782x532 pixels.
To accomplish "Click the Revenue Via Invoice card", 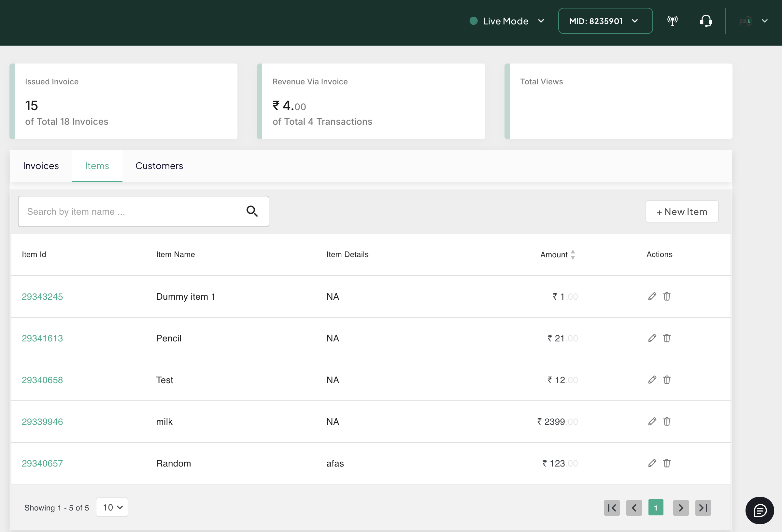I will tap(371, 101).
